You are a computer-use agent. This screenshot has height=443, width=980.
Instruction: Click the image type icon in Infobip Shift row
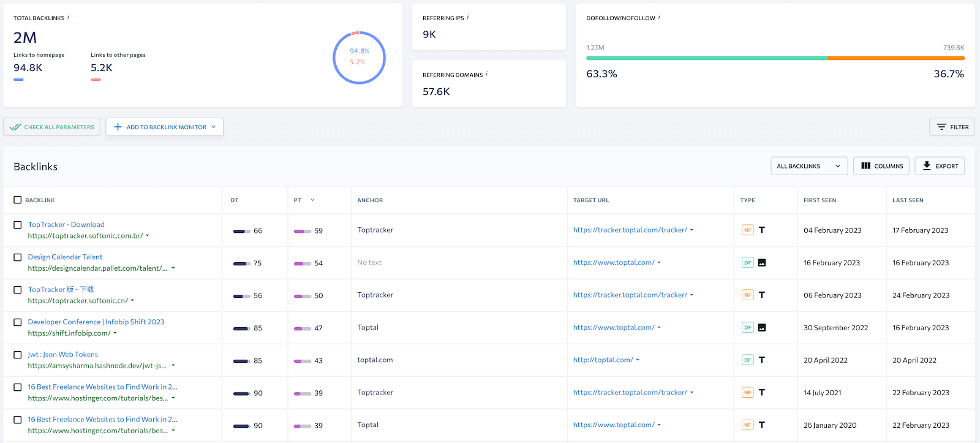pos(762,328)
